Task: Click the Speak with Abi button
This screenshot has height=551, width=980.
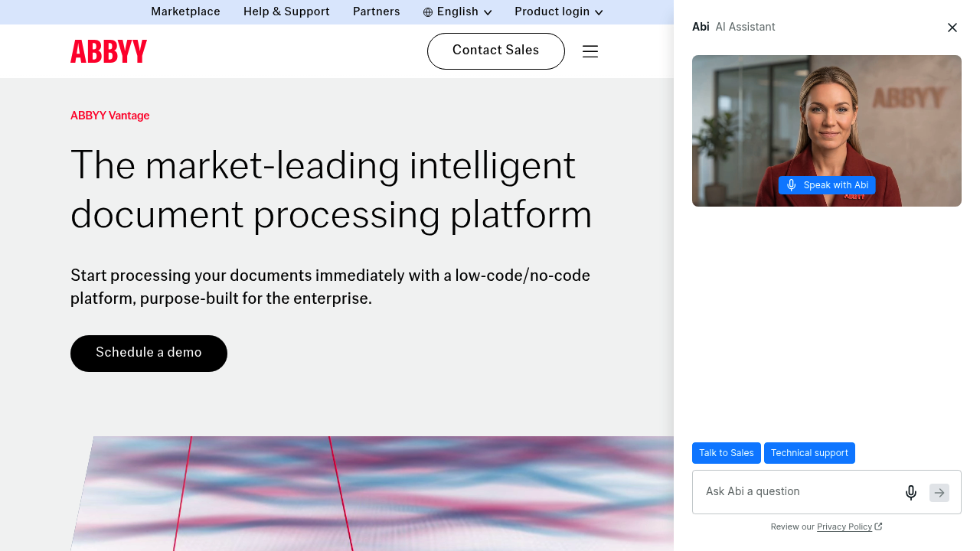Action: pyautogui.click(x=827, y=185)
